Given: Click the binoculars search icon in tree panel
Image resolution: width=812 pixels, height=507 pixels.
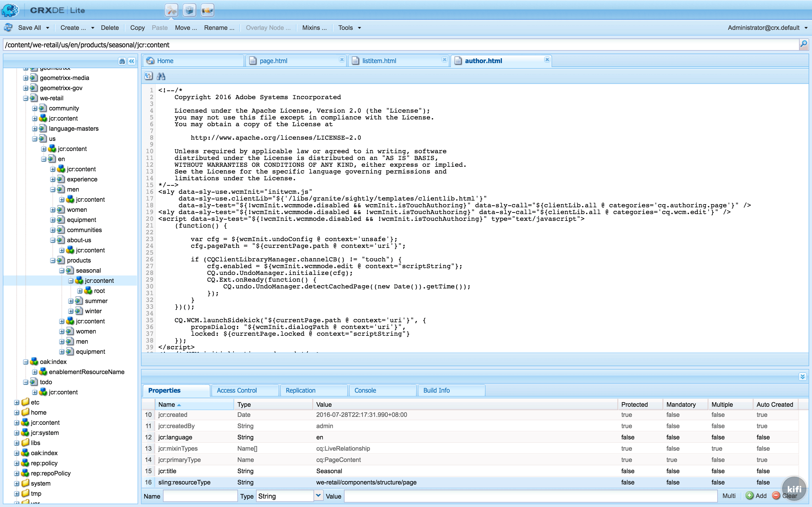Looking at the screenshot, I should pyautogui.click(x=122, y=61).
